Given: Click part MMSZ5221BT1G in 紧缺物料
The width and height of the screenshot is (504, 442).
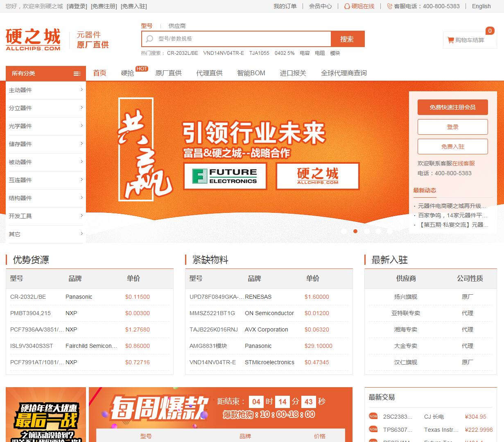Looking at the screenshot, I should (212, 313).
